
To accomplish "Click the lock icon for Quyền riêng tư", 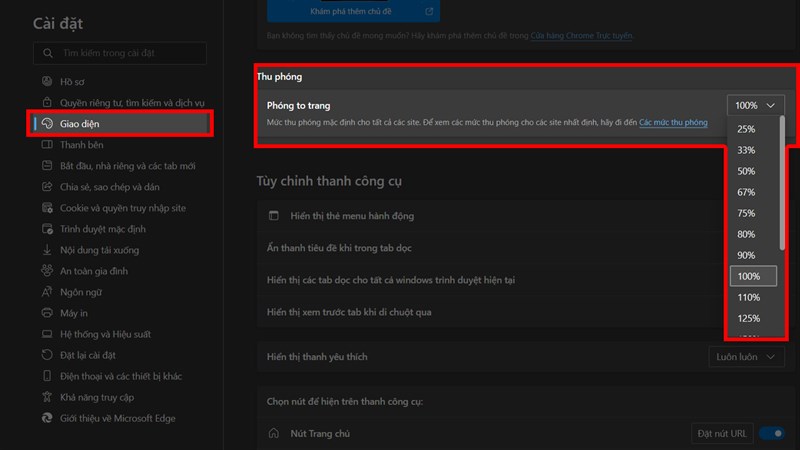I will point(47,103).
